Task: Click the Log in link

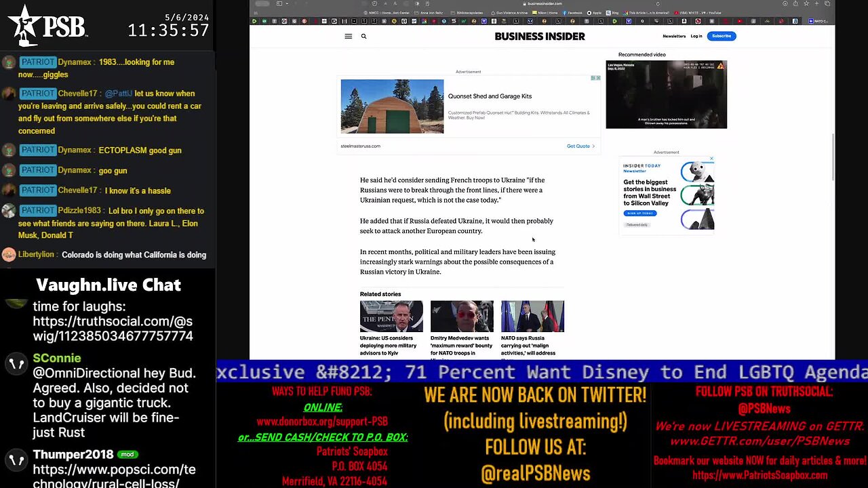Action: point(696,36)
